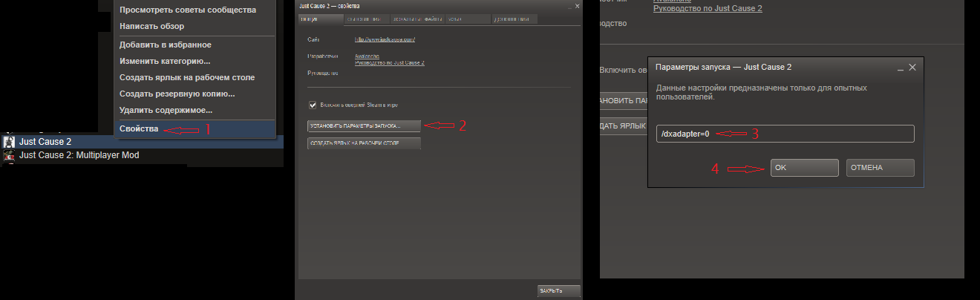Click the Параметры запуска — Just Cause 2 title
Screen dimensions: 980x300
click(724, 67)
